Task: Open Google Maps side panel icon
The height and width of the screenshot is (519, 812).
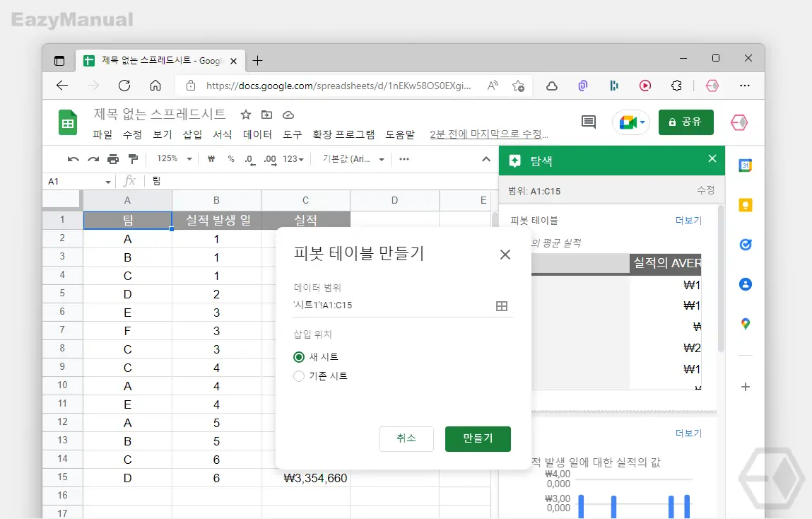Action: click(745, 324)
